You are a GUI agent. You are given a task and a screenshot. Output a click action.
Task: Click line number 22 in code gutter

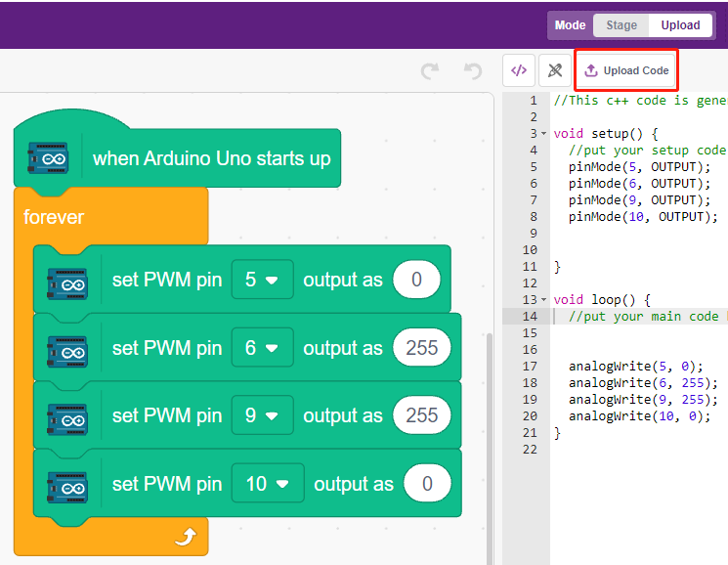(530, 450)
